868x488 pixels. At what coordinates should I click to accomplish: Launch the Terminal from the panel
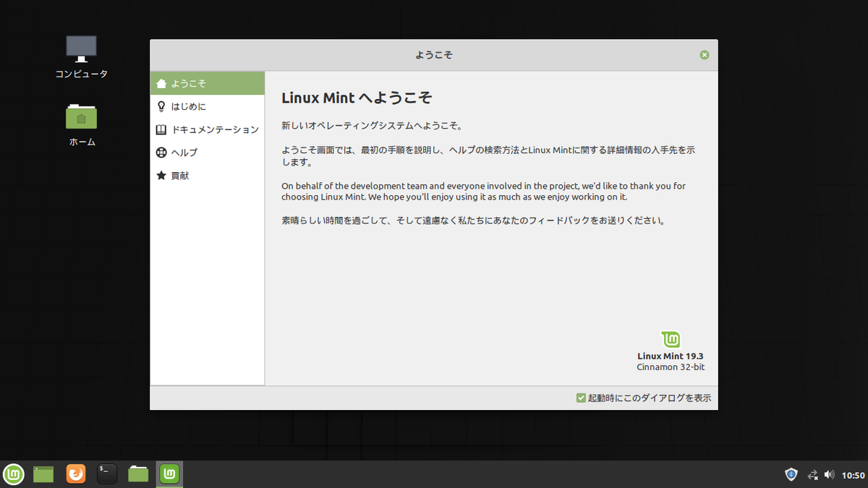[107, 474]
